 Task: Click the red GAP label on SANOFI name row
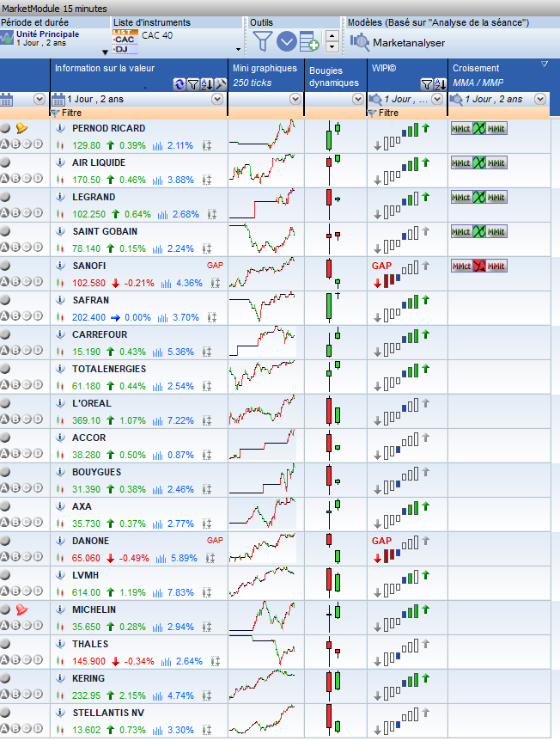[x=215, y=265]
